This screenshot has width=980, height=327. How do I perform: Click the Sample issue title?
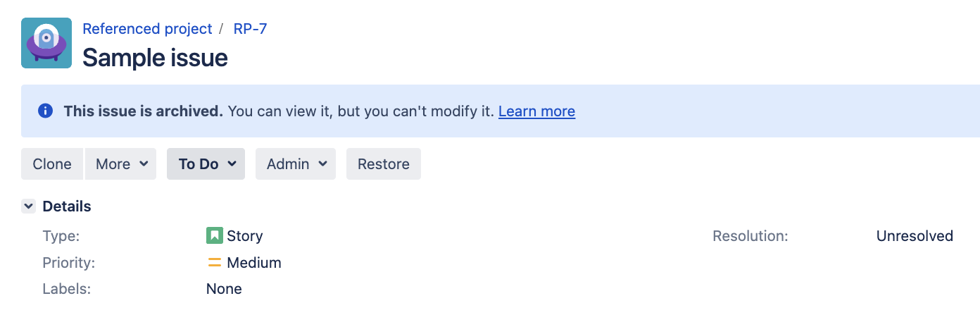tap(155, 57)
